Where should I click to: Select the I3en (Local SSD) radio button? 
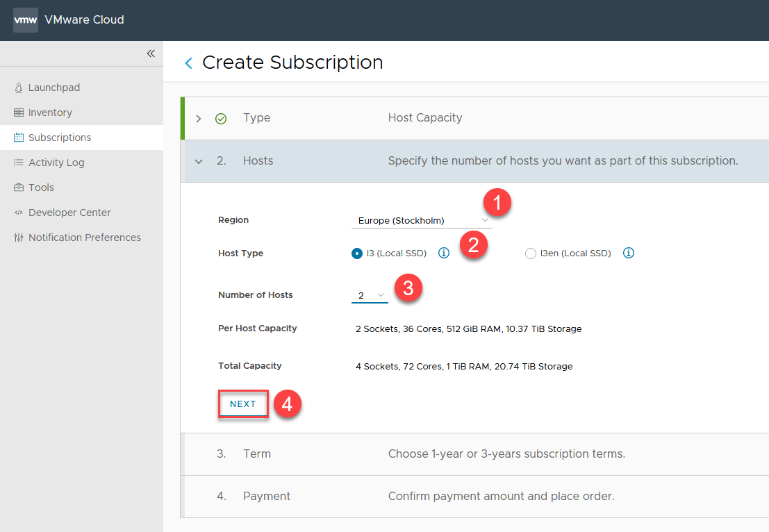click(x=531, y=253)
